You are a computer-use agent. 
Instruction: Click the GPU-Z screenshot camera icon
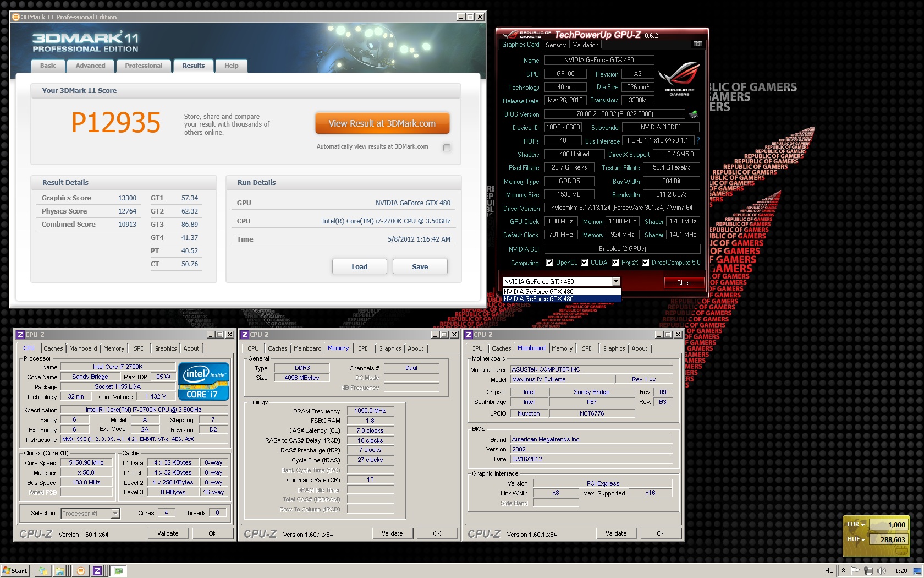[697, 44]
